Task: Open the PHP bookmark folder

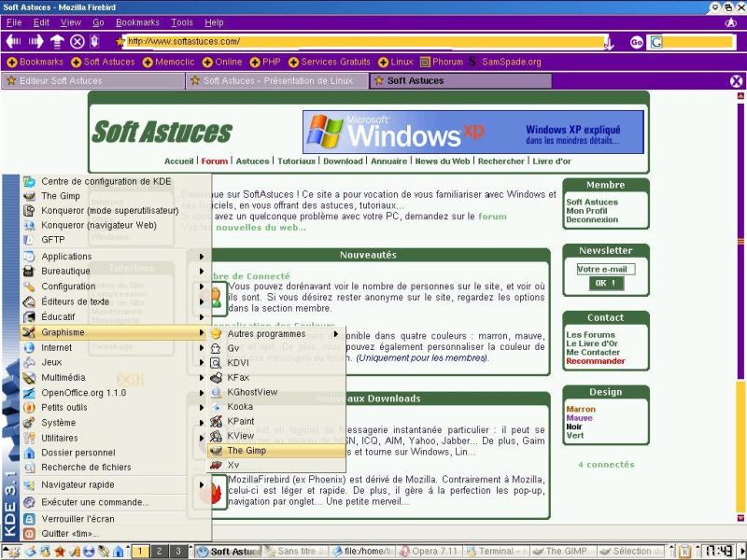Action: (265, 62)
